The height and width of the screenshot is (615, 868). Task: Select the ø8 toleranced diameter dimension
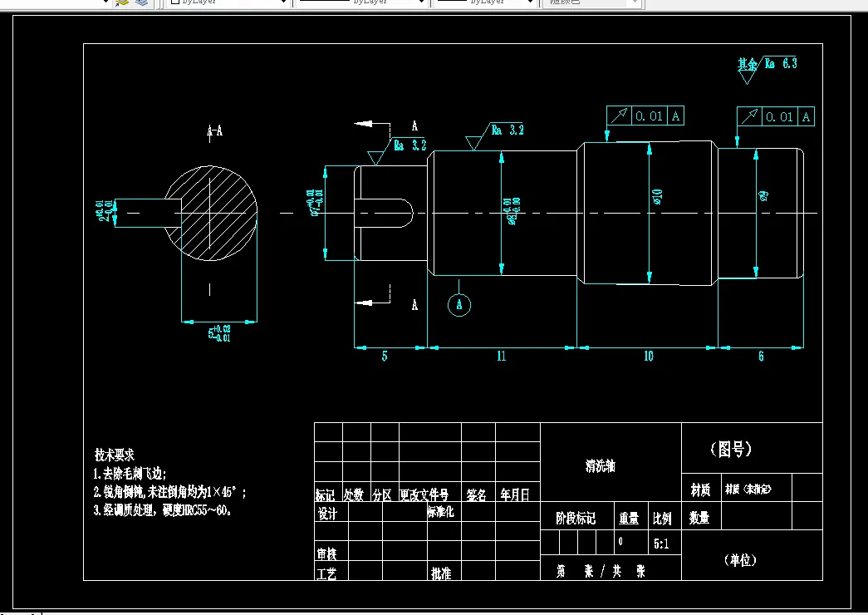[512, 212]
